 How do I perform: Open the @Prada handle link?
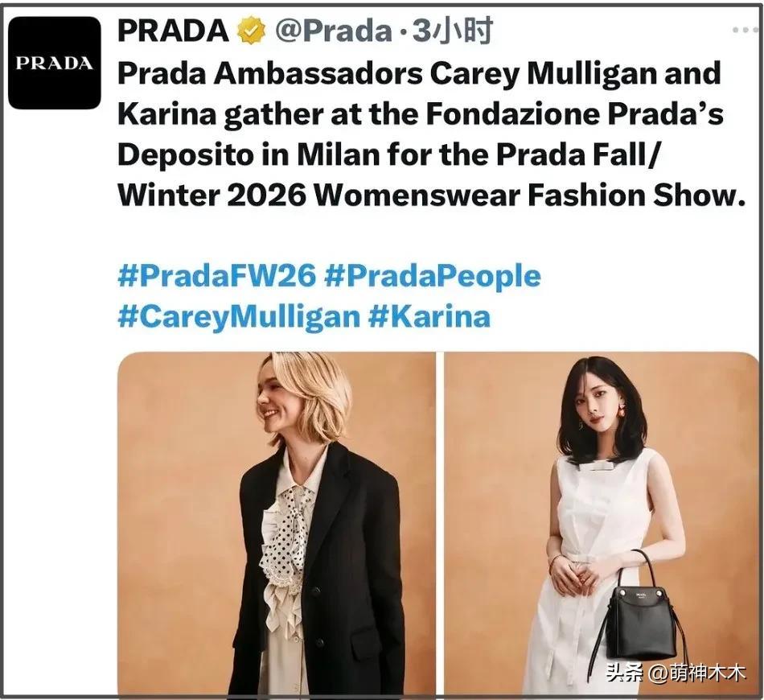click(334, 31)
